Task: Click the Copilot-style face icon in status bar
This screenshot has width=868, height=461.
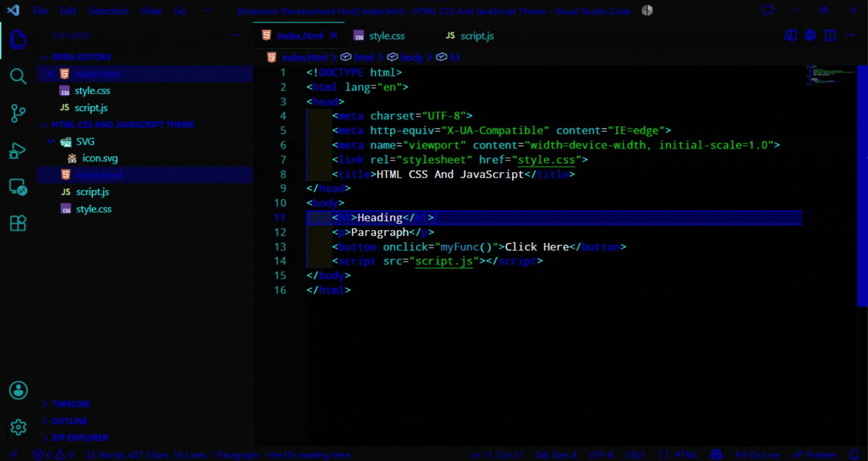Action: 717,455
